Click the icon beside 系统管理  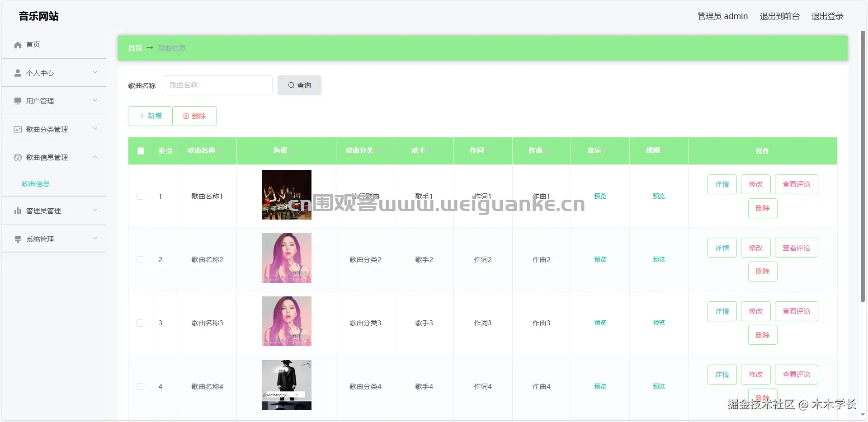point(18,239)
